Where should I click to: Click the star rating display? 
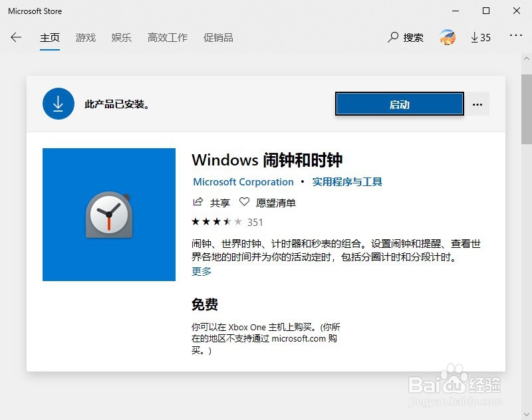point(214,222)
